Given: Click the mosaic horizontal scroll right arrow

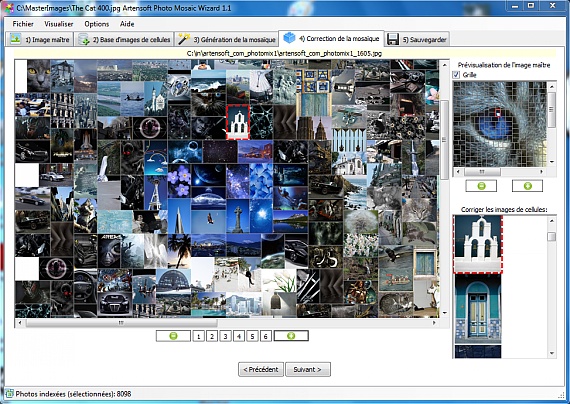Looking at the screenshot, I should pyautogui.click(x=434, y=323).
